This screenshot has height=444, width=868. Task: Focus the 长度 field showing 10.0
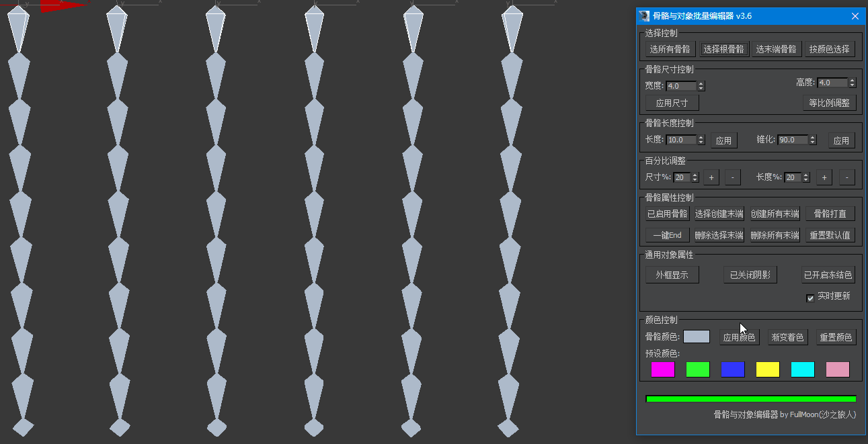point(681,140)
